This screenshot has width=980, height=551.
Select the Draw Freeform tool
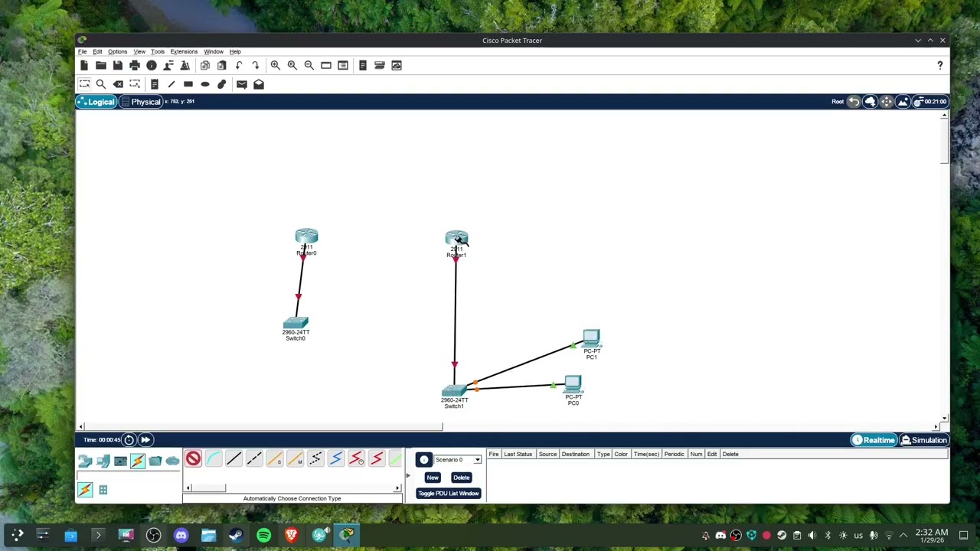point(222,84)
